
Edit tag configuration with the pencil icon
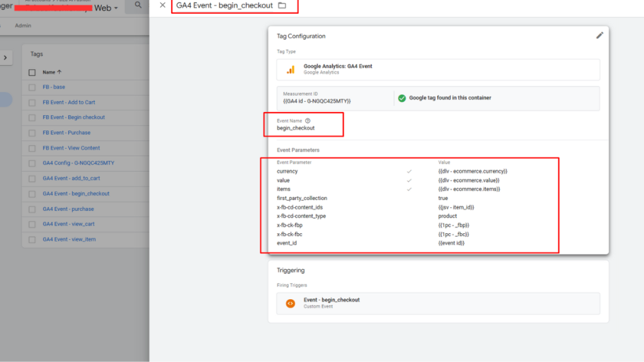click(599, 36)
